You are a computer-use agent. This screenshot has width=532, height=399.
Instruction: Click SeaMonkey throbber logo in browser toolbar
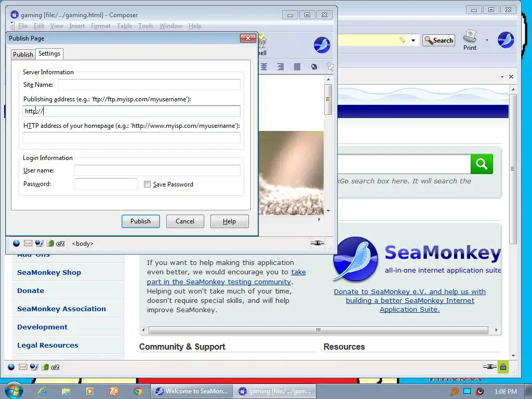pos(506,40)
